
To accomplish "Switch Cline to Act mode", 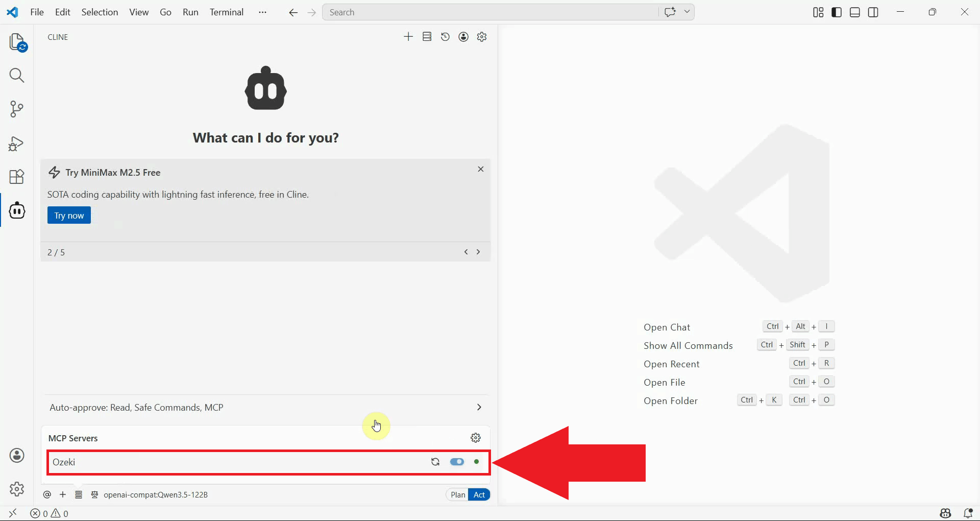I will click(x=479, y=494).
